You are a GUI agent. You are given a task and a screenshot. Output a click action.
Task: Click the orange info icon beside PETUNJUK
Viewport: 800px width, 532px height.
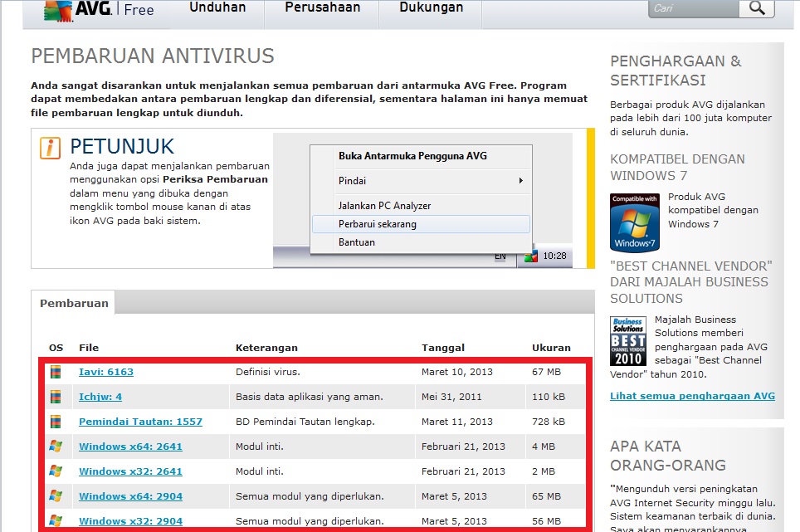click(x=50, y=148)
